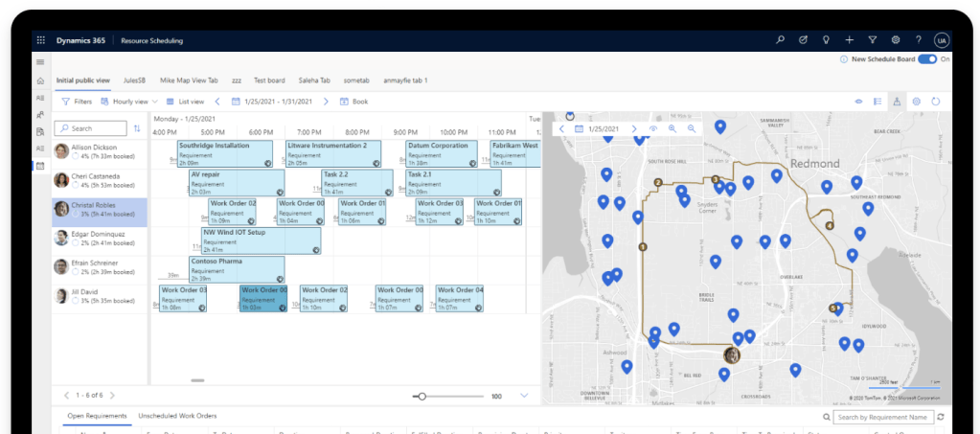Screen dimensions: 980x434
Task: Open scheduler settings gear on board toolbar
Action: [916, 101]
